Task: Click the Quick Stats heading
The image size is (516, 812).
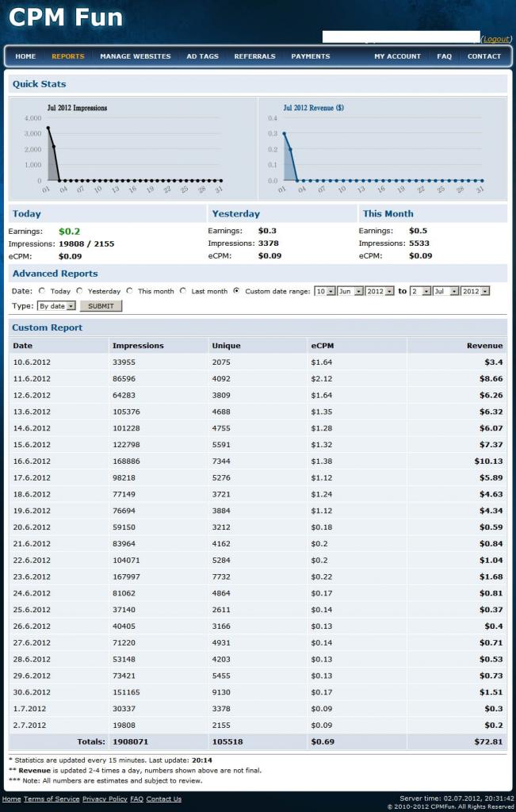Action: click(40, 84)
